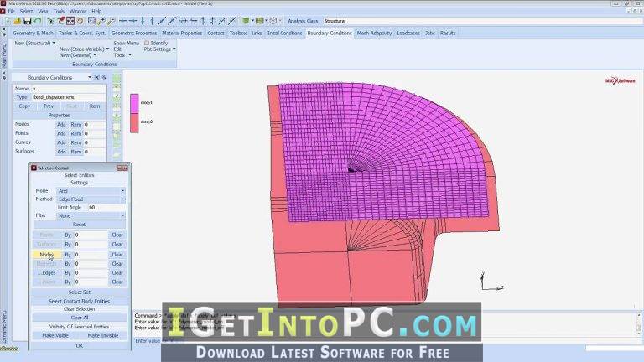Click the red-blue view toolbar icon
This screenshot has width=644, height=362.
coord(60,20)
